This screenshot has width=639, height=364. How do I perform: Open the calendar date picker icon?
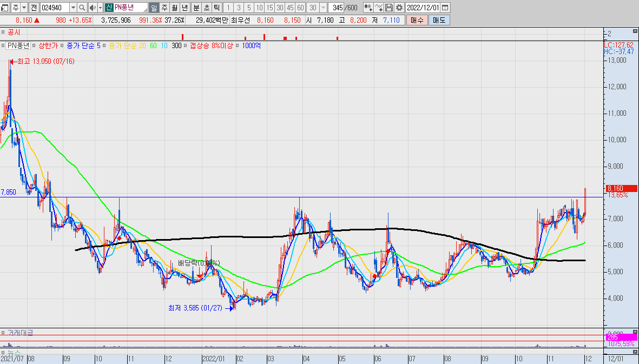(x=445, y=8)
